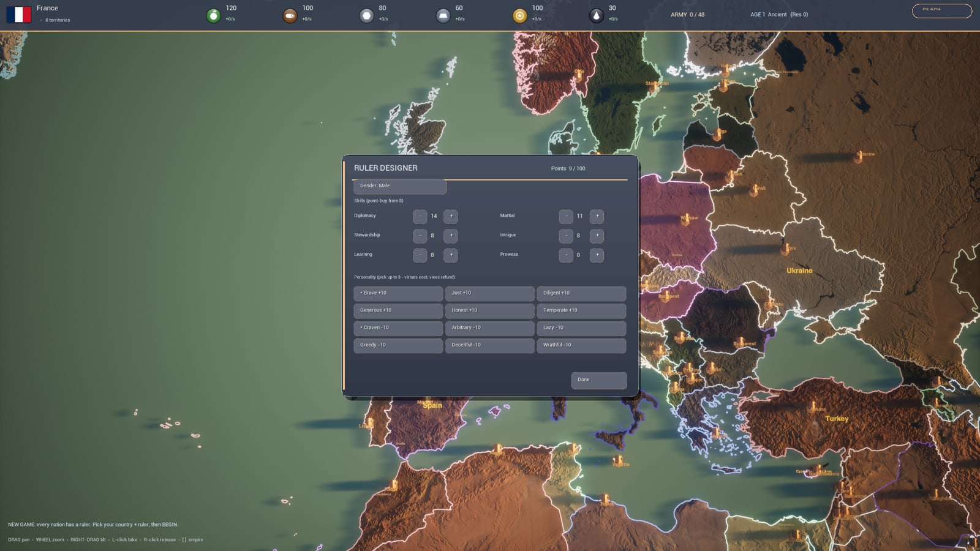Increase the Stewardship skill
The width and height of the screenshot is (980, 551).
pyautogui.click(x=451, y=236)
